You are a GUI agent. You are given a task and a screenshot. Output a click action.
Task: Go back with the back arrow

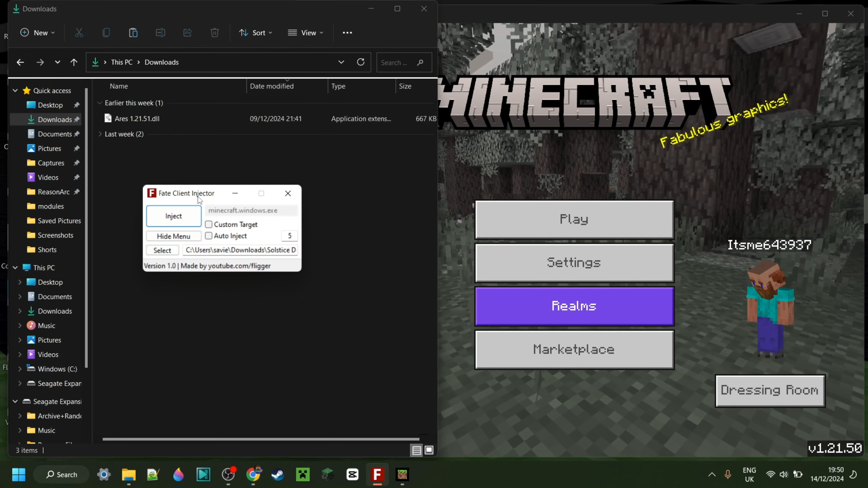pyautogui.click(x=20, y=62)
